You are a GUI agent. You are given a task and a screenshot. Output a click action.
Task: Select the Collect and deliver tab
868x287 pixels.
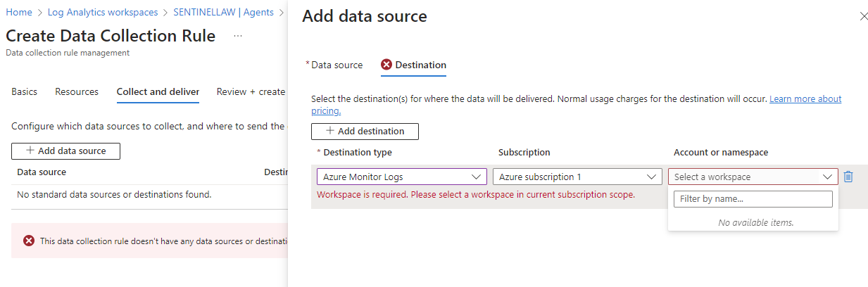coord(158,91)
